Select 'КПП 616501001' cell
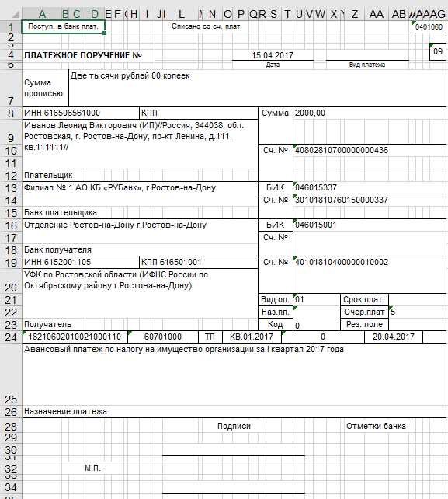Viewport: 448px width, 499px height. pyautogui.click(x=199, y=262)
